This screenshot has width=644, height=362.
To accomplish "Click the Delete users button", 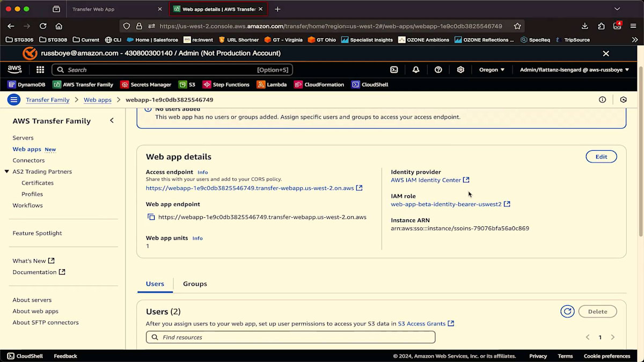I will pos(597,312).
